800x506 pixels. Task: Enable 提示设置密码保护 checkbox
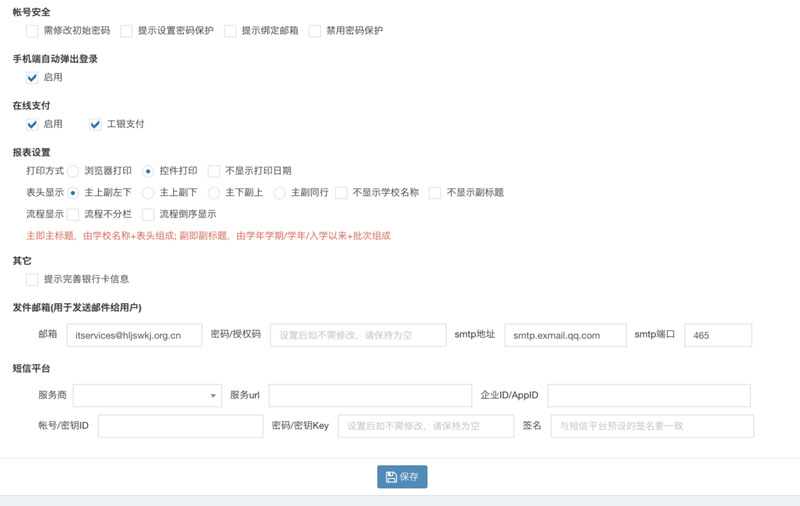(x=127, y=31)
